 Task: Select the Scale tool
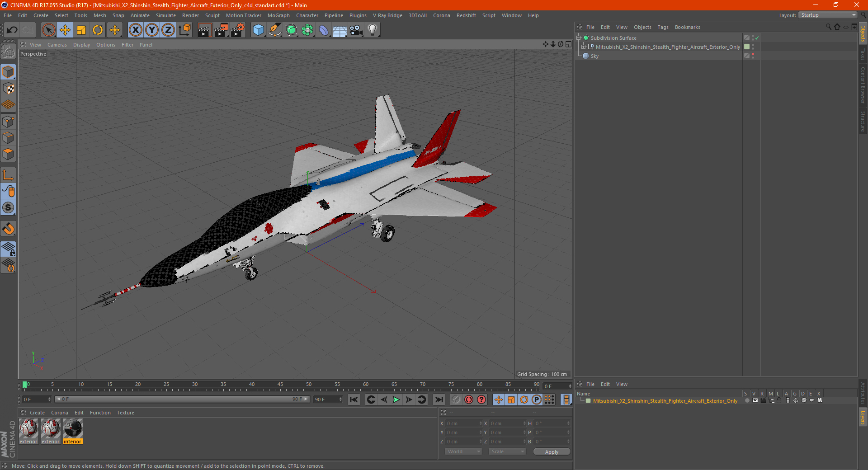pos(81,30)
